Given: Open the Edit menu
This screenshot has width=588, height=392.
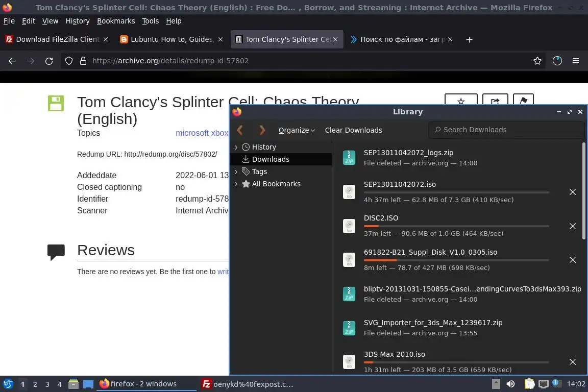Looking at the screenshot, I should point(29,21).
